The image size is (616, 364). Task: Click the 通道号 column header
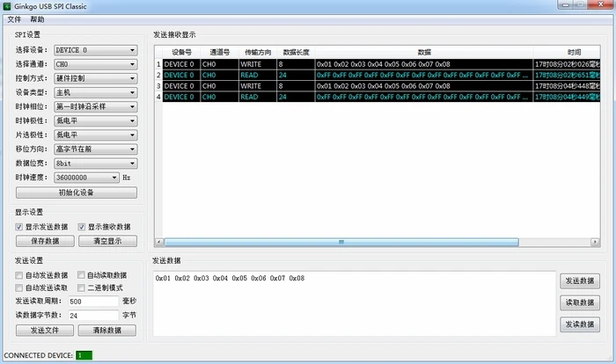click(x=219, y=52)
